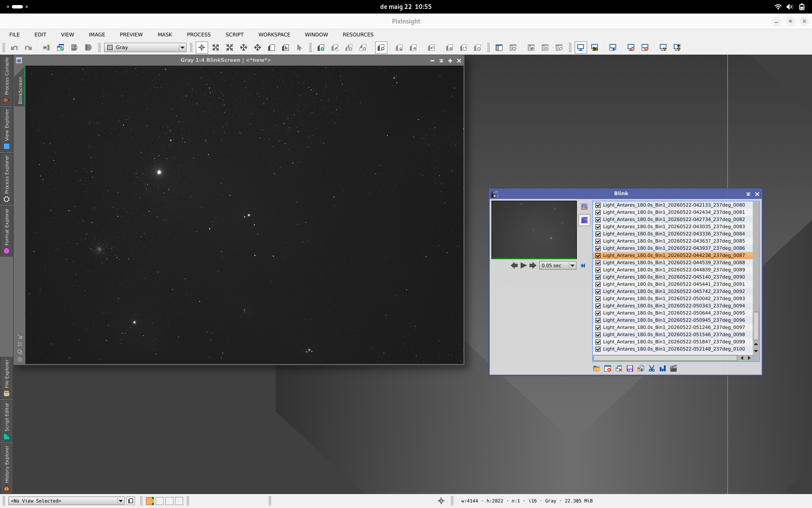Click the active zoom-preview tool icon
This screenshot has width=812, height=508.
[x=381, y=48]
